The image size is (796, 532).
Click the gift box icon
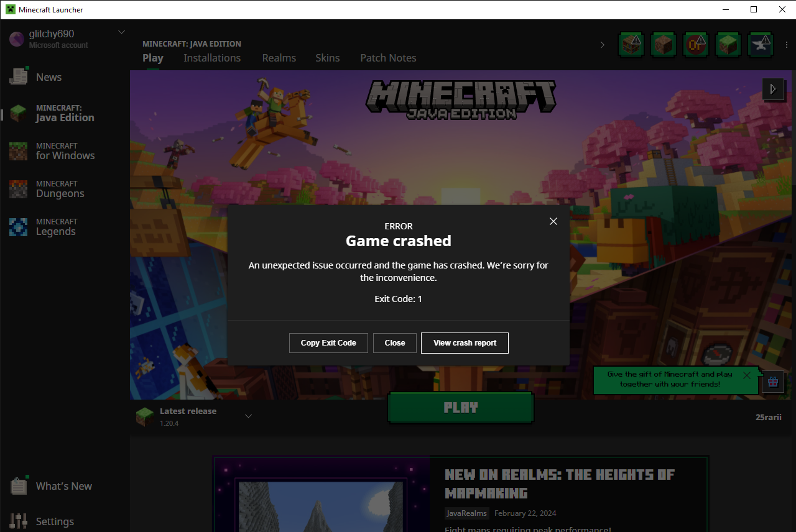(x=773, y=382)
